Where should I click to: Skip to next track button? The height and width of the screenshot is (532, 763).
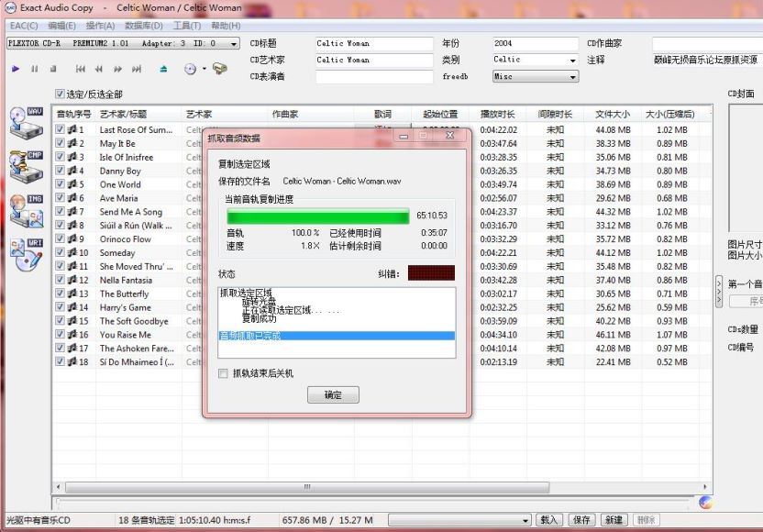point(137,69)
